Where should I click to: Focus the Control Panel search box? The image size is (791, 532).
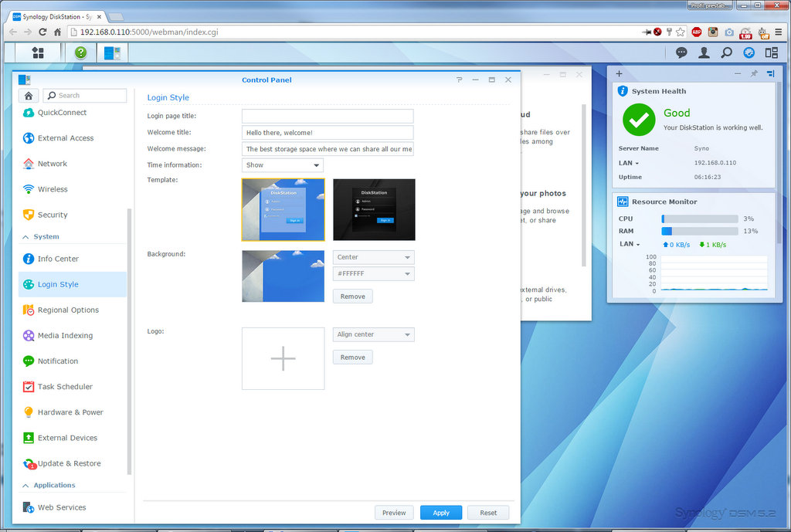pos(85,95)
